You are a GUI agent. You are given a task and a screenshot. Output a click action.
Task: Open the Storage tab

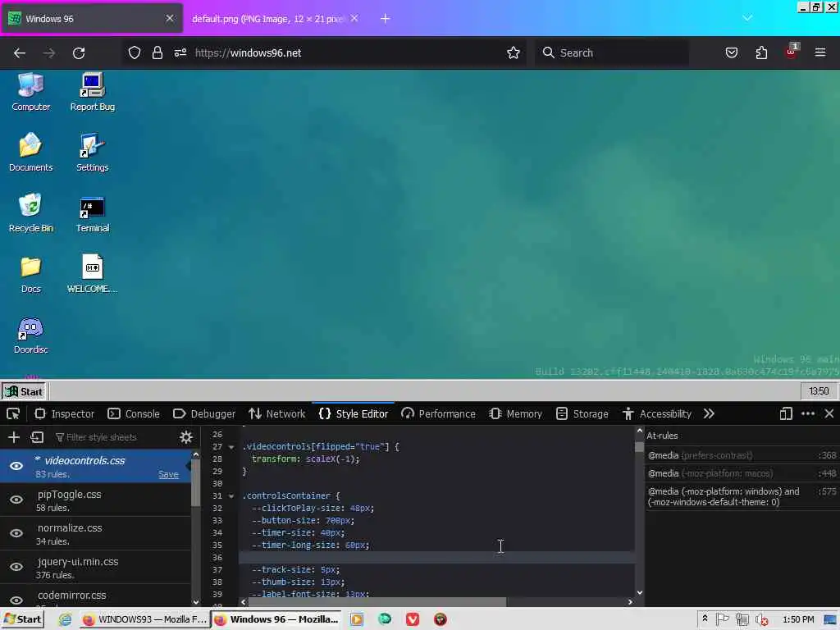(582, 413)
